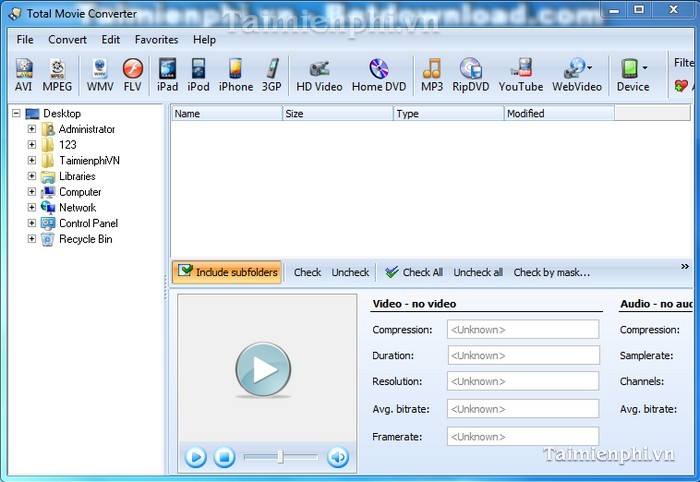Open the Convert menu
Image resolution: width=700 pixels, height=482 pixels.
click(x=67, y=40)
